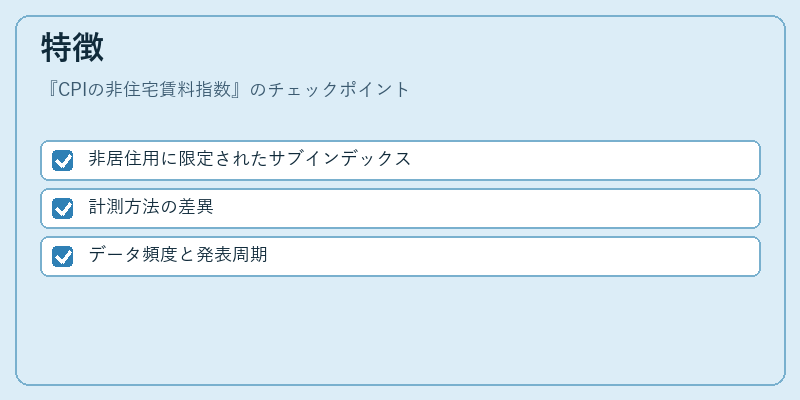This screenshot has height=400, width=800.
Task: Click the 『CPIの非住宅賃料指数』のチェックポイント subtitle
Action: tap(226, 90)
